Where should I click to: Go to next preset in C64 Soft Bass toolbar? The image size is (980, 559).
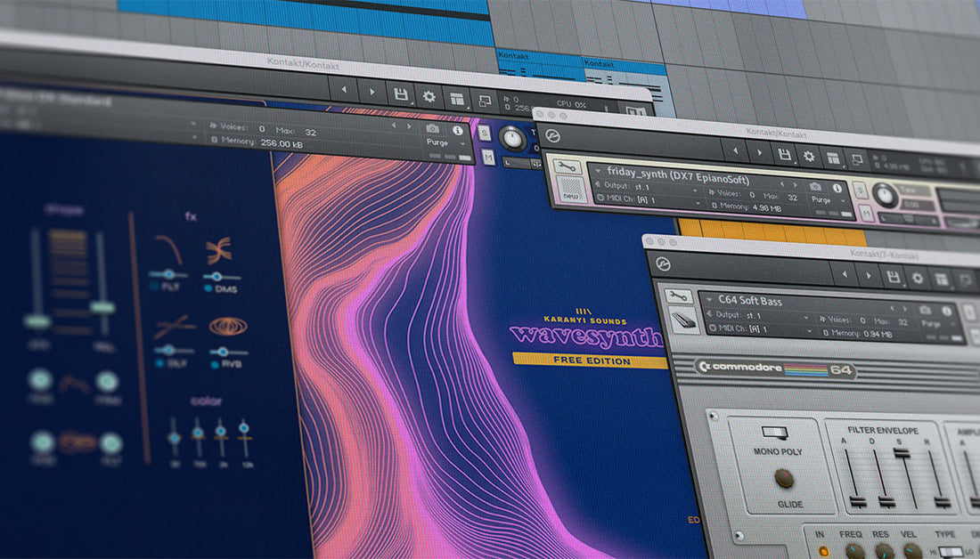click(869, 275)
